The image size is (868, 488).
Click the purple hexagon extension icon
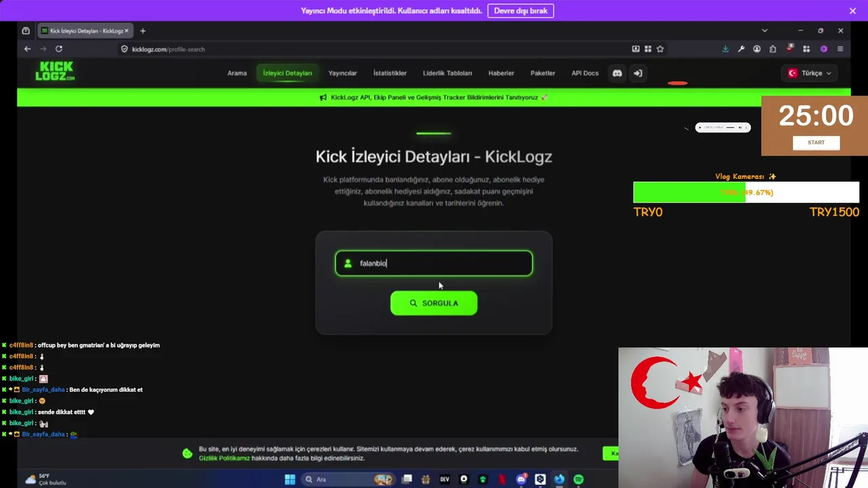824,49
